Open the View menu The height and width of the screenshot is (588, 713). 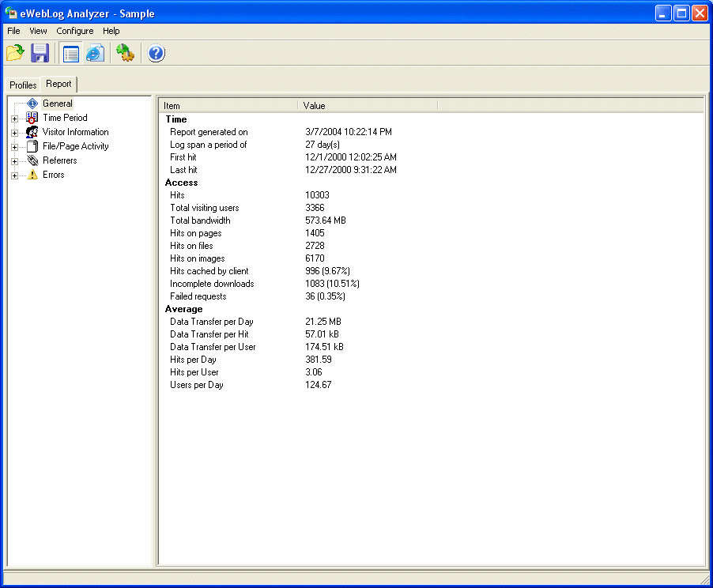(38, 31)
